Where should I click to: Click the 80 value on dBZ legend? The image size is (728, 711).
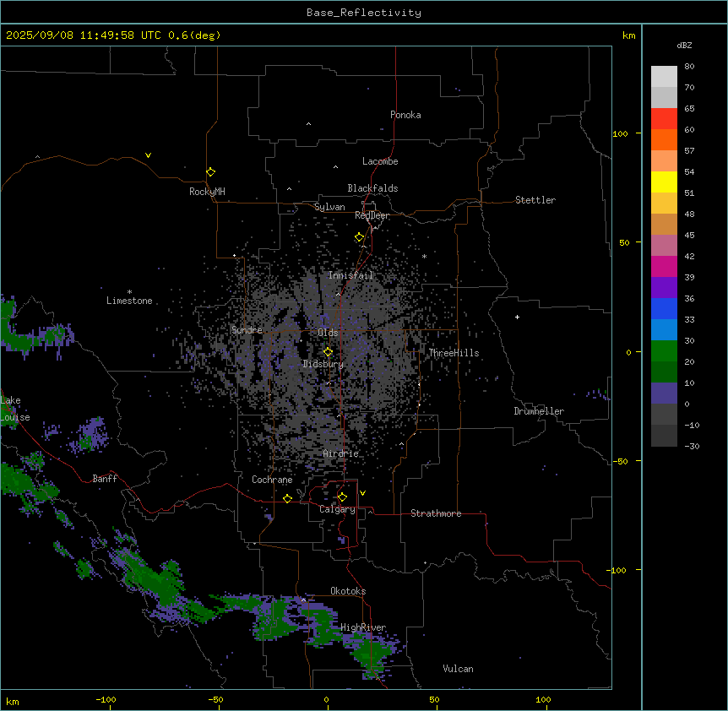689,67
